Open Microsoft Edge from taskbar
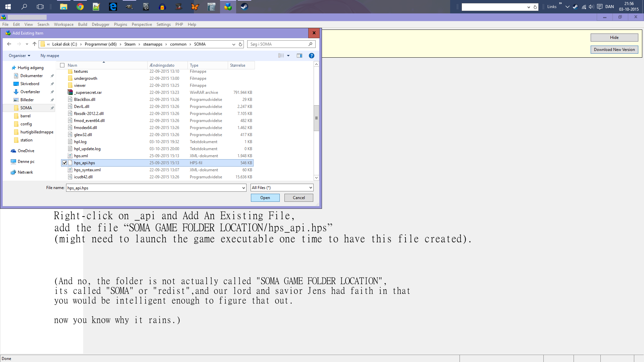The height and width of the screenshot is (362, 644). coord(113,7)
